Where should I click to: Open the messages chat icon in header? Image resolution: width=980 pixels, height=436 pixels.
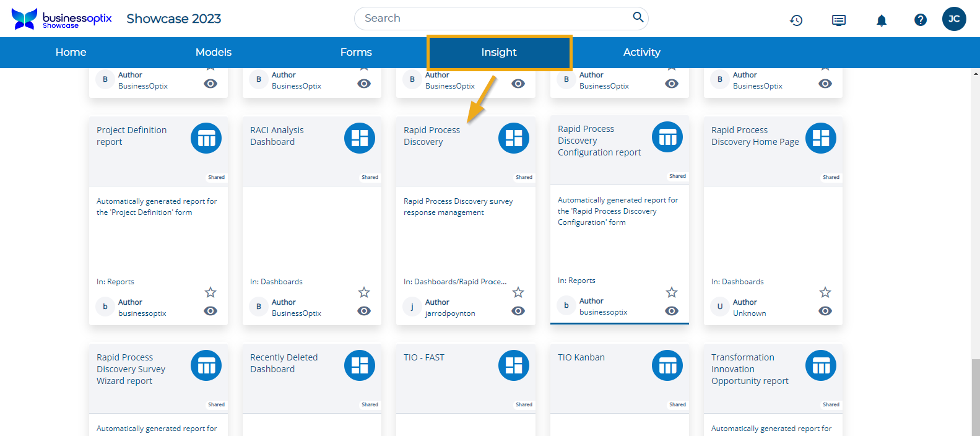tap(838, 20)
